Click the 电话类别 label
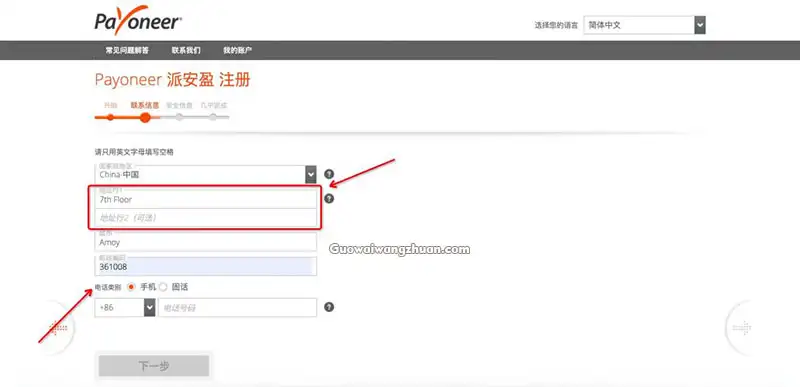The height and width of the screenshot is (387, 800). [108, 288]
